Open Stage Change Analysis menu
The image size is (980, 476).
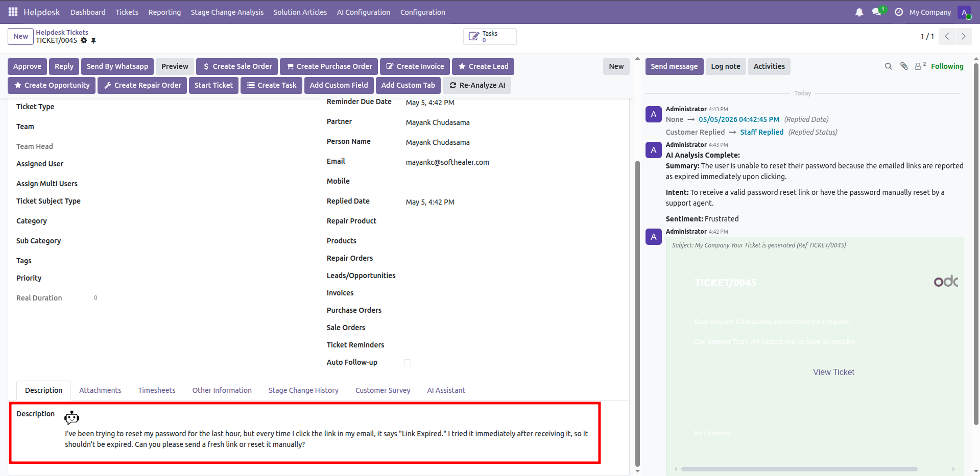pos(227,12)
